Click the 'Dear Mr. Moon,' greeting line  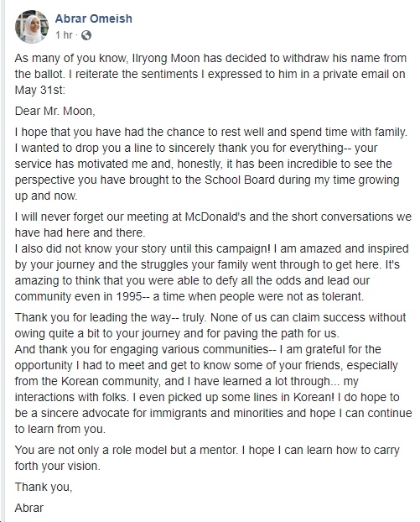(x=54, y=111)
